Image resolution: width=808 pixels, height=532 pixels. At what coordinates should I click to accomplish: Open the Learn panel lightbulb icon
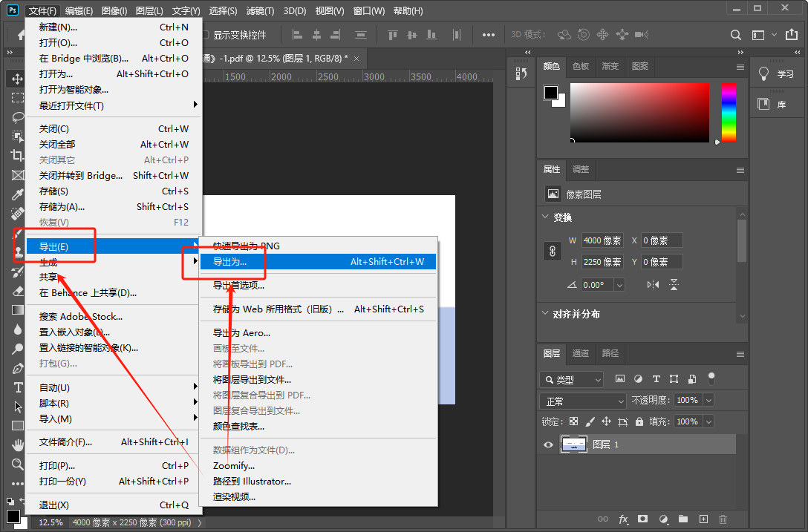tap(763, 73)
